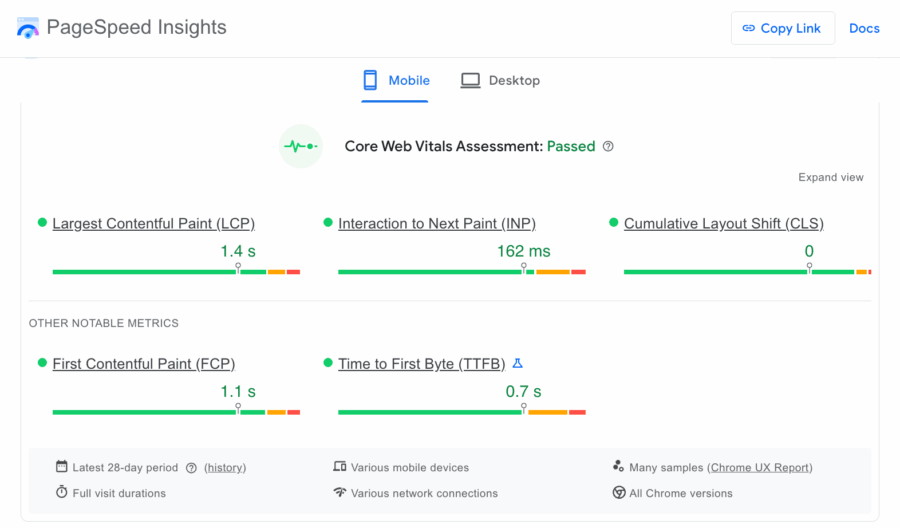The width and height of the screenshot is (900, 528).
Task: Click the INP distribution bar marker
Action: click(x=523, y=268)
